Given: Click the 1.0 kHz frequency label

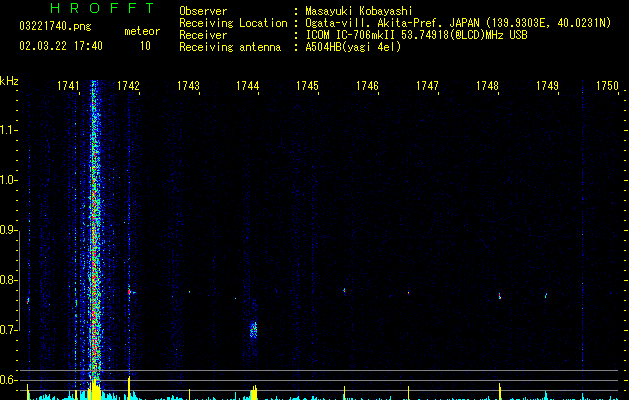Looking at the screenshot, I should (x=8, y=180).
